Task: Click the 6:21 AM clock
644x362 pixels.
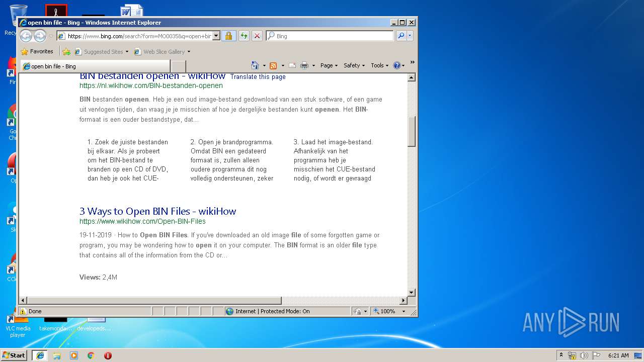Action: coord(618,355)
